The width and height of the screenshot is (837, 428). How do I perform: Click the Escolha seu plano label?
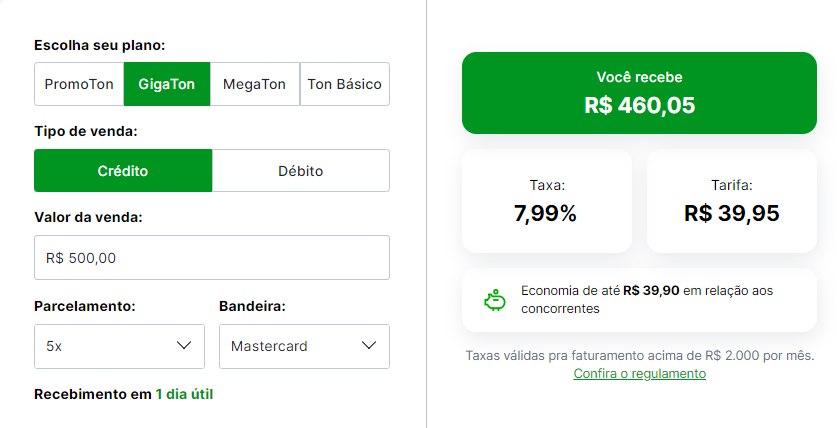click(99, 45)
